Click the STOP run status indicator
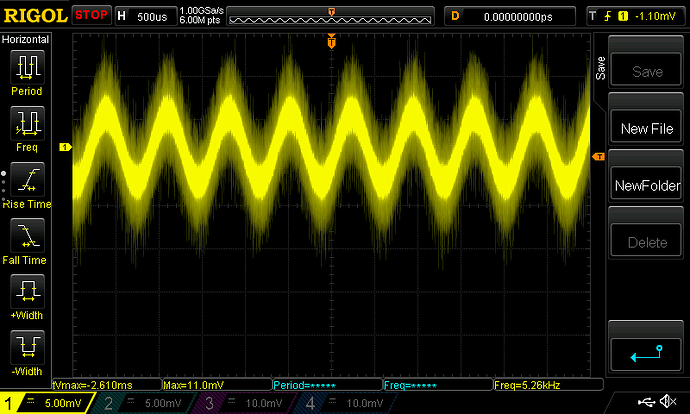The height and width of the screenshot is (414, 690). (x=91, y=15)
